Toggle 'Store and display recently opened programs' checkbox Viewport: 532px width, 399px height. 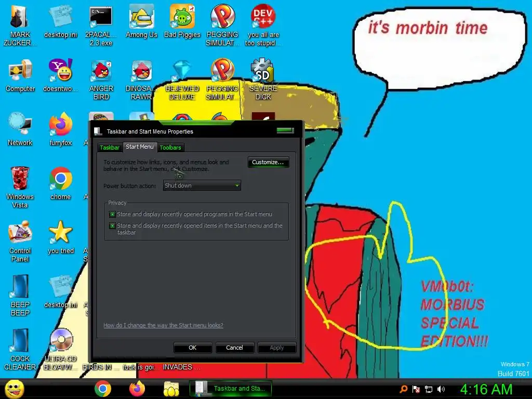point(112,214)
